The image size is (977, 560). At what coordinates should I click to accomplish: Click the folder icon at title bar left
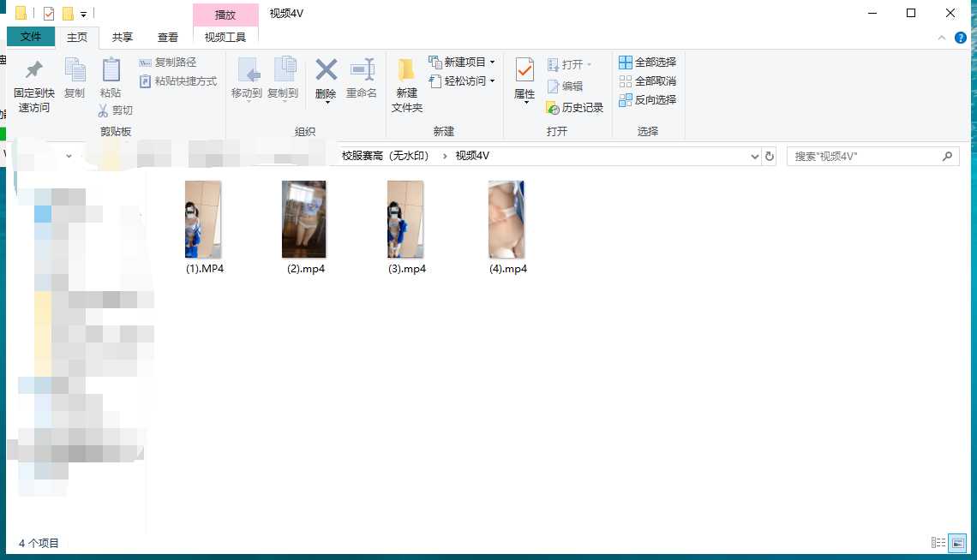coord(21,13)
